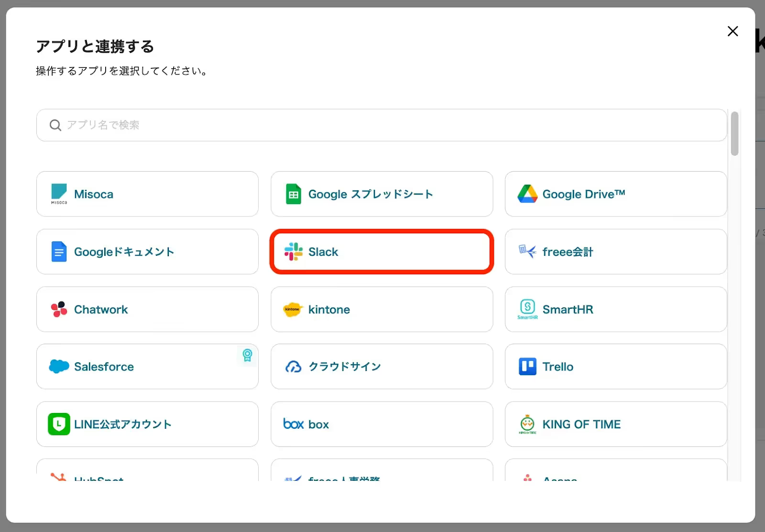The width and height of the screenshot is (765, 532).
Task: Close the アプリと連携する dialog
Action: (x=732, y=32)
